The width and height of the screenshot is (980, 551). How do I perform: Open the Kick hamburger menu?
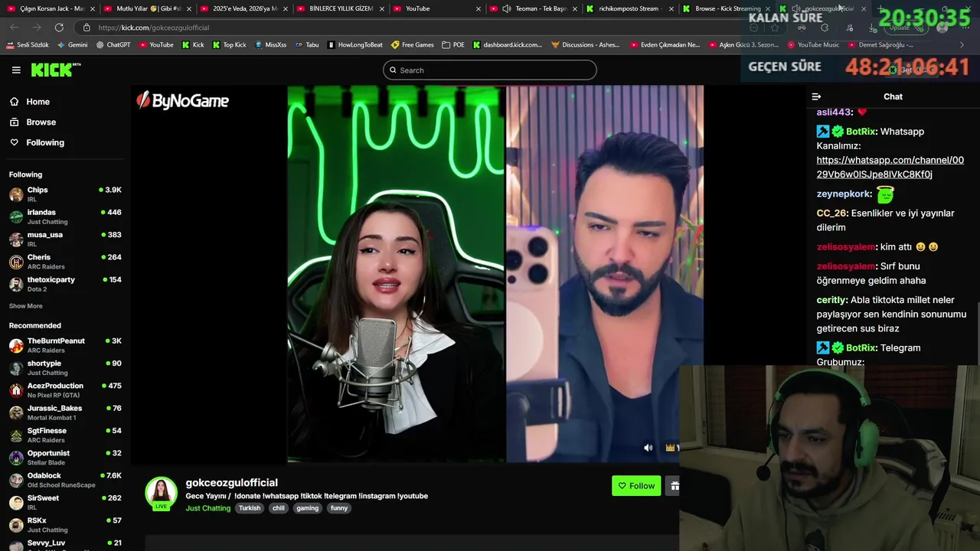[x=16, y=70]
